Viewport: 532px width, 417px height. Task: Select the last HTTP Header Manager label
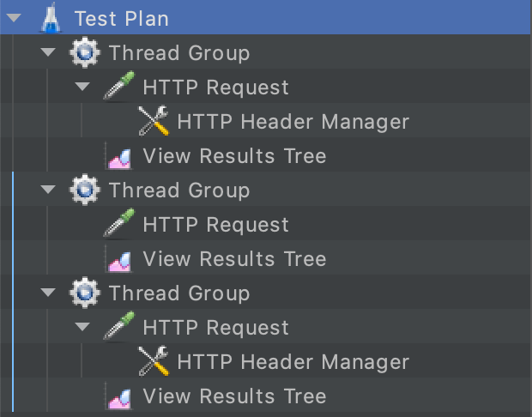coord(293,362)
